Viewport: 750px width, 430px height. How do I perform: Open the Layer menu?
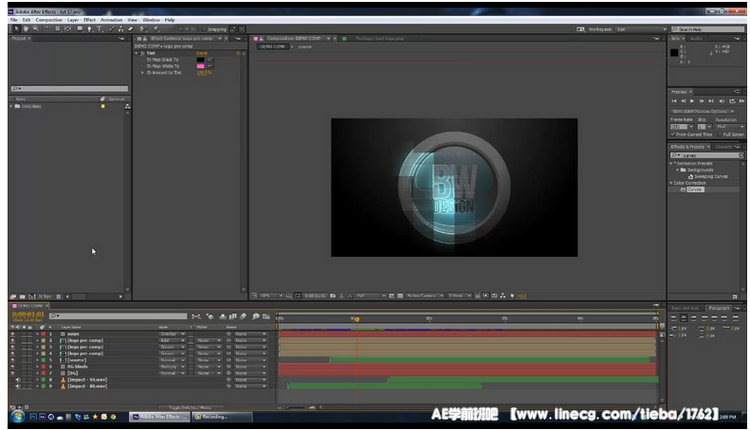pos(73,20)
